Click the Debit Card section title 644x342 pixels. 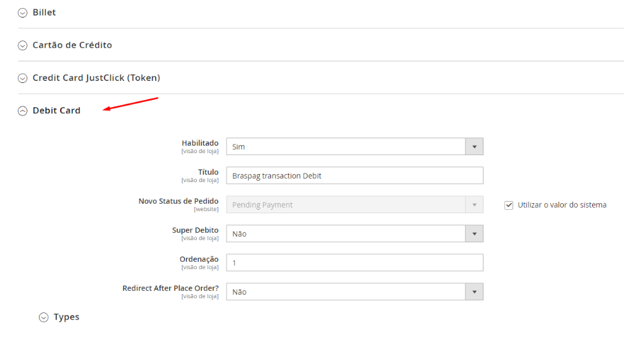click(x=57, y=111)
